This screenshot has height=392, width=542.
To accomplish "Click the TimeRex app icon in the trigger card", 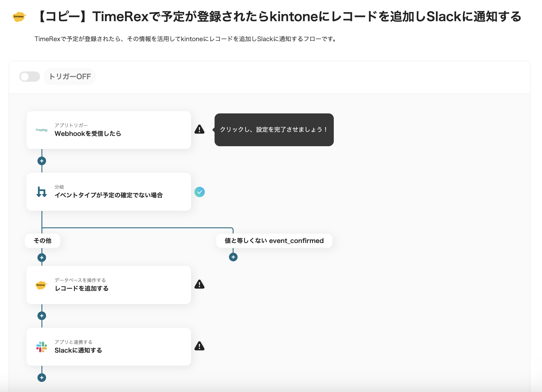I will coord(41,130).
